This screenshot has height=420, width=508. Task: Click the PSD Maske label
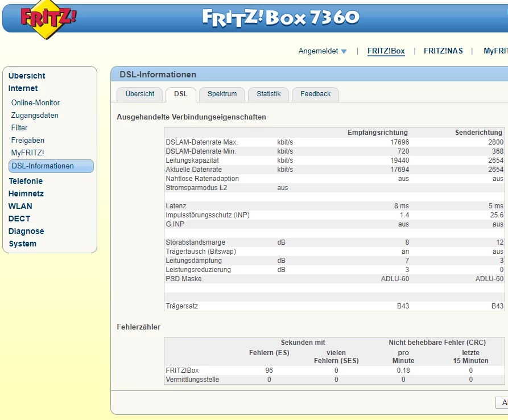[184, 279]
